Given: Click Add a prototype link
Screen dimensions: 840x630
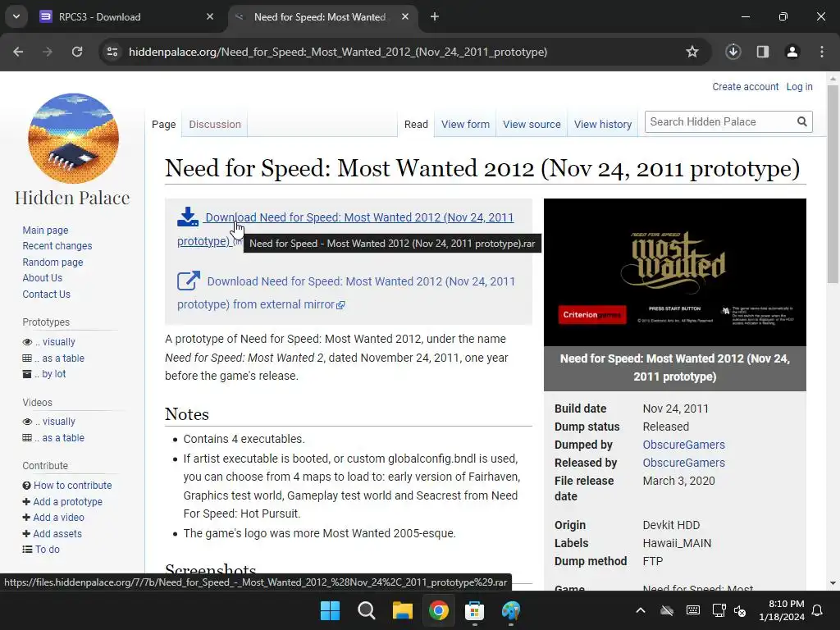Looking at the screenshot, I should (67, 501).
